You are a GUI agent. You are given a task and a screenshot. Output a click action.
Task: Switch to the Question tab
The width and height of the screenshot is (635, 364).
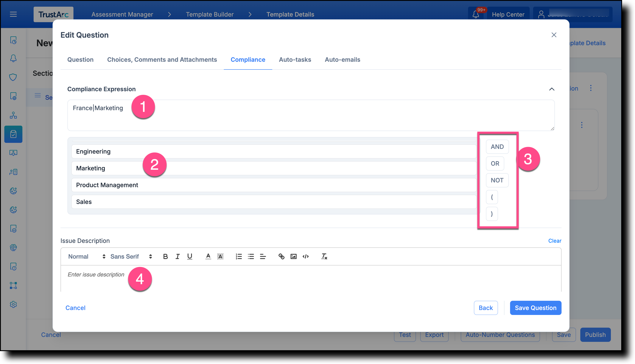[80, 60]
